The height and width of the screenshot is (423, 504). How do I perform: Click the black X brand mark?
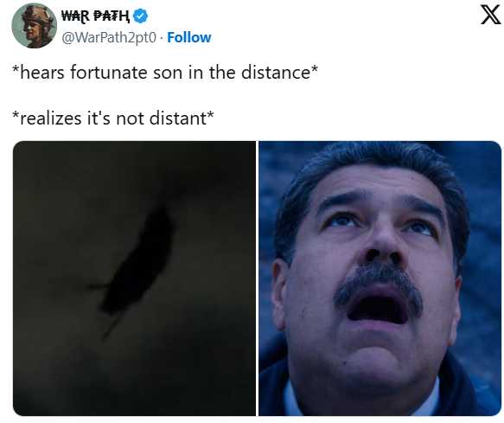[490, 16]
